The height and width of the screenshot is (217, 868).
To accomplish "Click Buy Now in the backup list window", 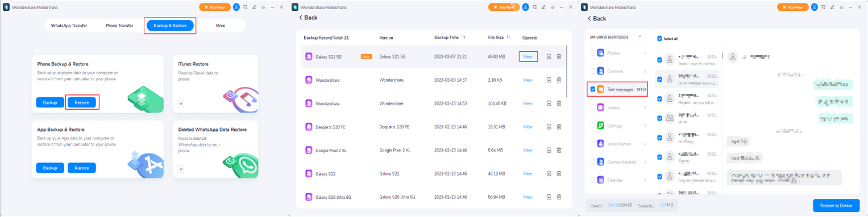I will (x=504, y=7).
